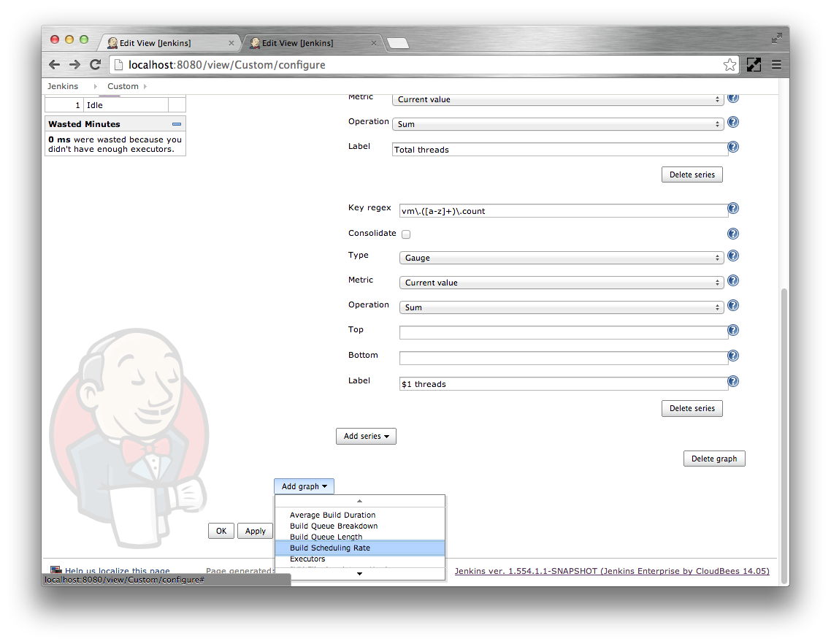Go to Jenkins breadcrumb home

point(63,86)
